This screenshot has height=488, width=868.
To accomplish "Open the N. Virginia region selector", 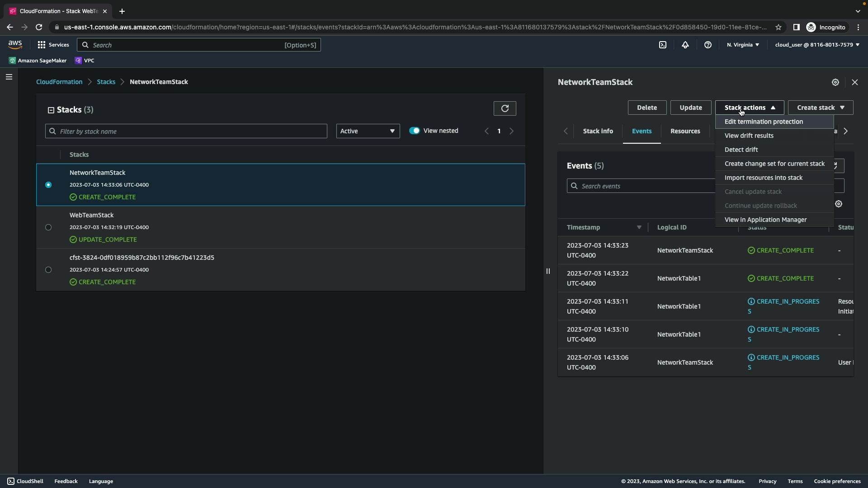I will (x=742, y=45).
